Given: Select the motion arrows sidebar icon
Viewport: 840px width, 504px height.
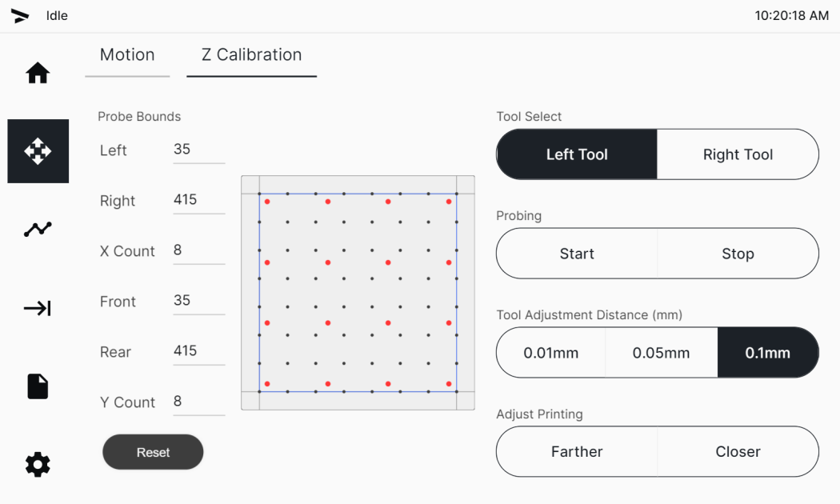Looking at the screenshot, I should point(38,151).
